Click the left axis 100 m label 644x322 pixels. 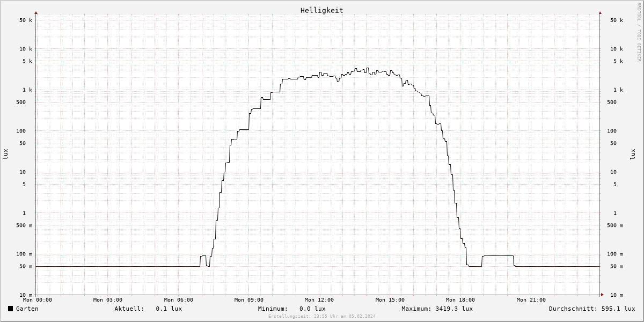24,254
